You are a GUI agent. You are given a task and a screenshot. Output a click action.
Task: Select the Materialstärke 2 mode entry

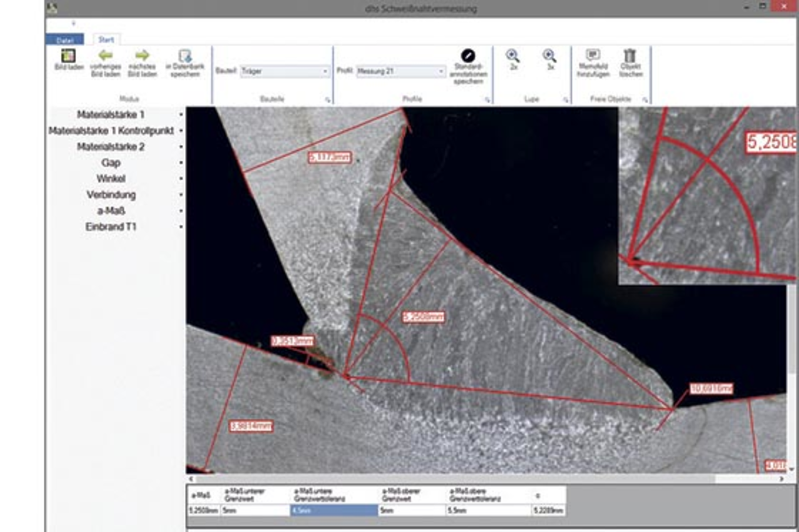pos(110,146)
